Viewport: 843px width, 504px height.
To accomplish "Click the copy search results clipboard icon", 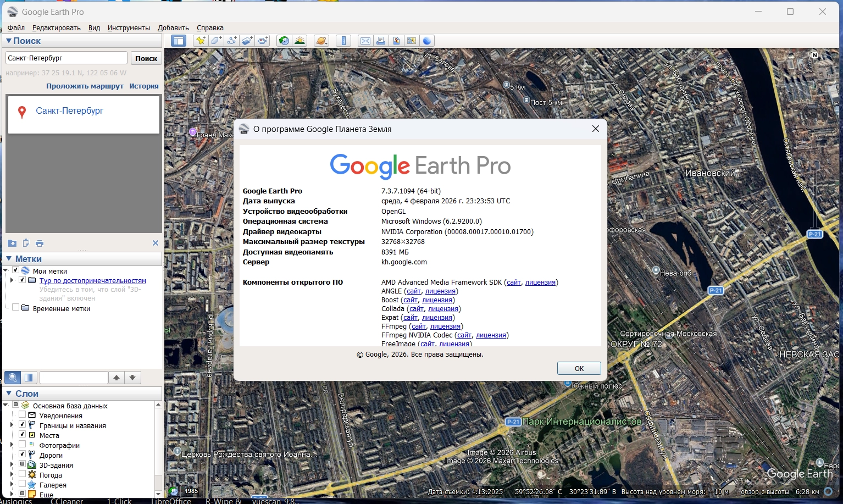I will point(26,243).
